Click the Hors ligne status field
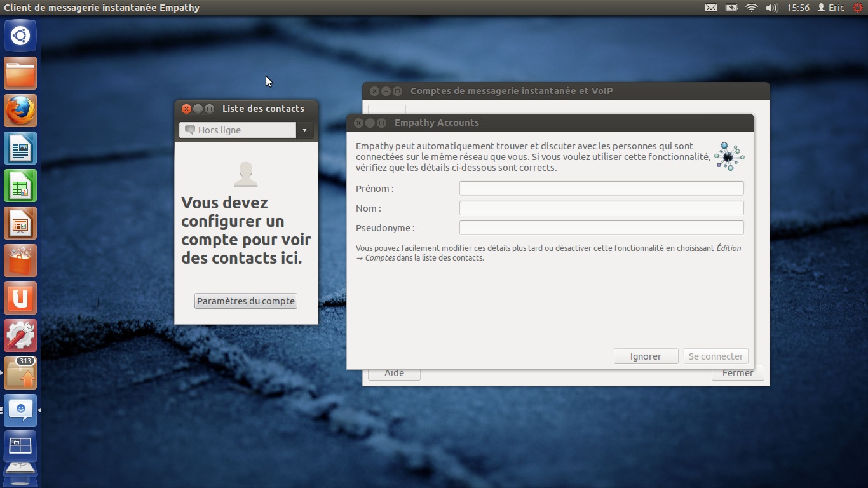868x488 pixels. 238,130
